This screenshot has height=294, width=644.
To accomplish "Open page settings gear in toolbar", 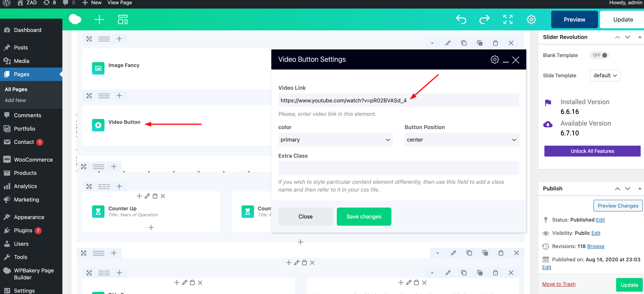I will tap(531, 19).
